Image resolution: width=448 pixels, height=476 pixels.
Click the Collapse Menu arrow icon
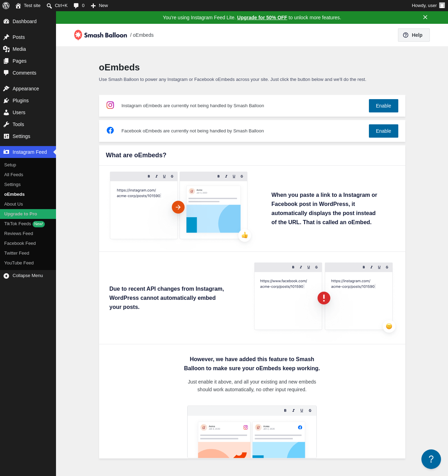pos(6,276)
